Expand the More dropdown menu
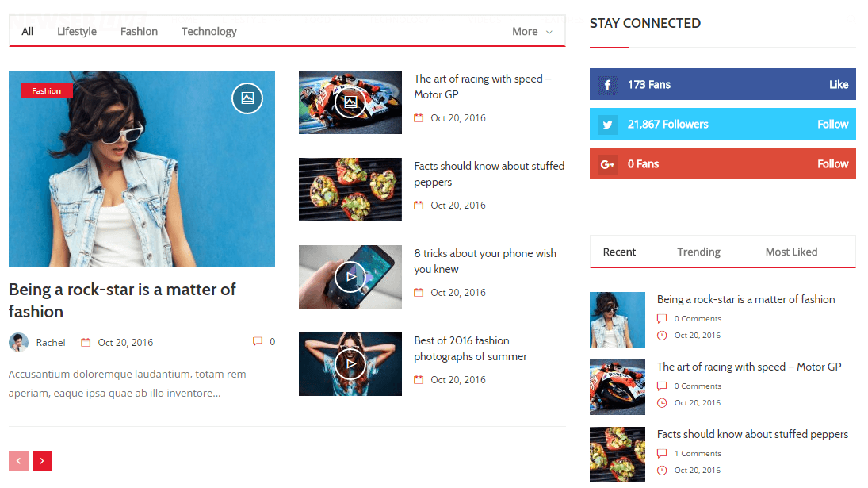The image size is (868, 488). click(x=532, y=32)
